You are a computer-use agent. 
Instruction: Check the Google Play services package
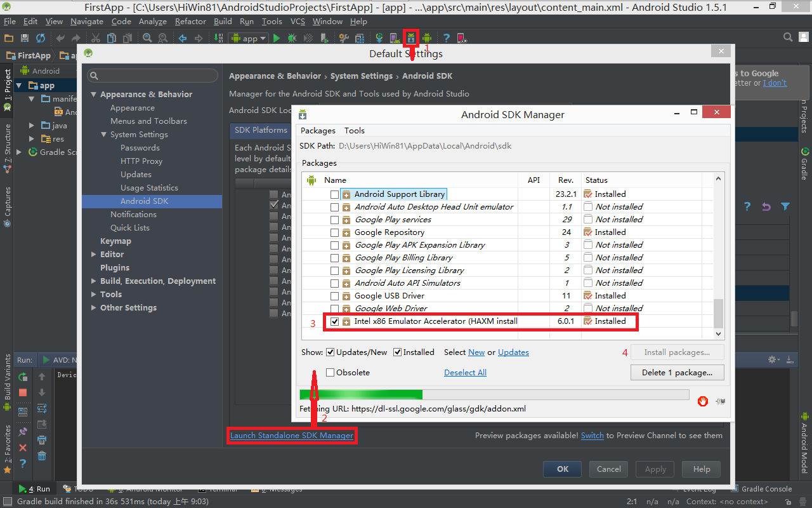coord(334,220)
